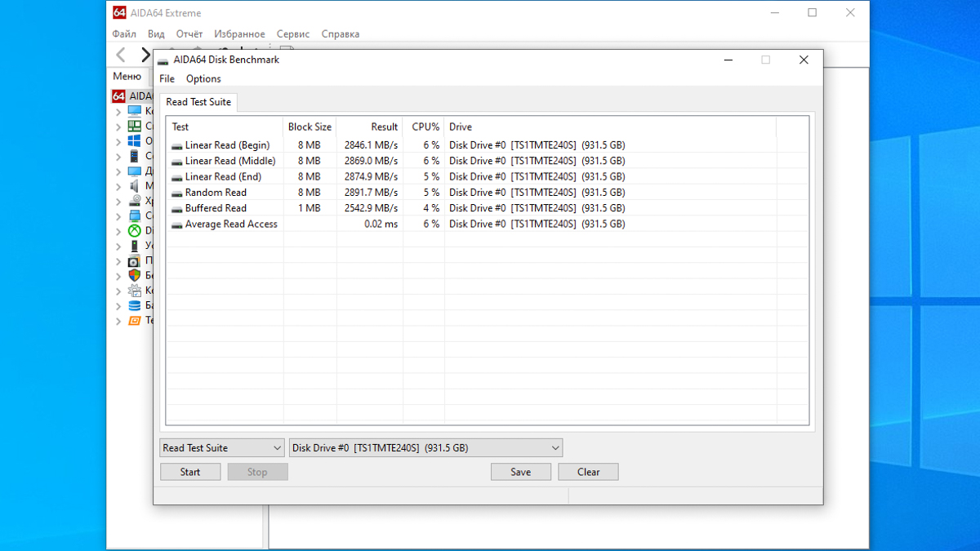Select the Network icon in the tree

click(x=135, y=216)
